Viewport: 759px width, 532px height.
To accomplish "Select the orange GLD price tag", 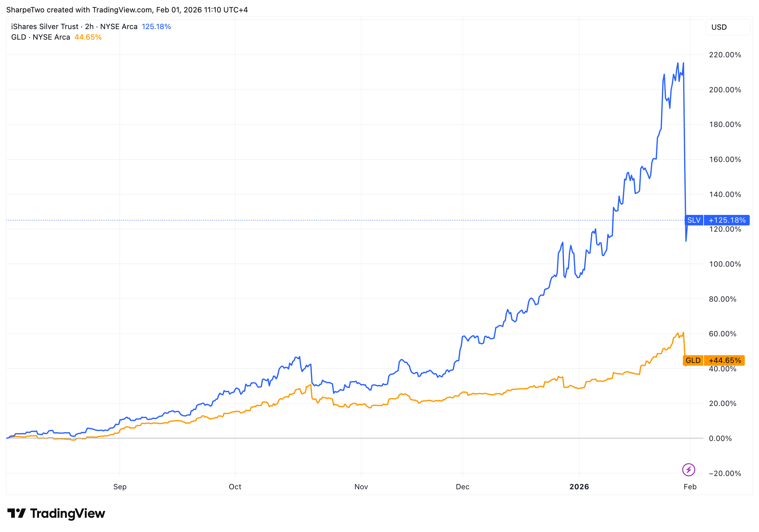I will (693, 360).
